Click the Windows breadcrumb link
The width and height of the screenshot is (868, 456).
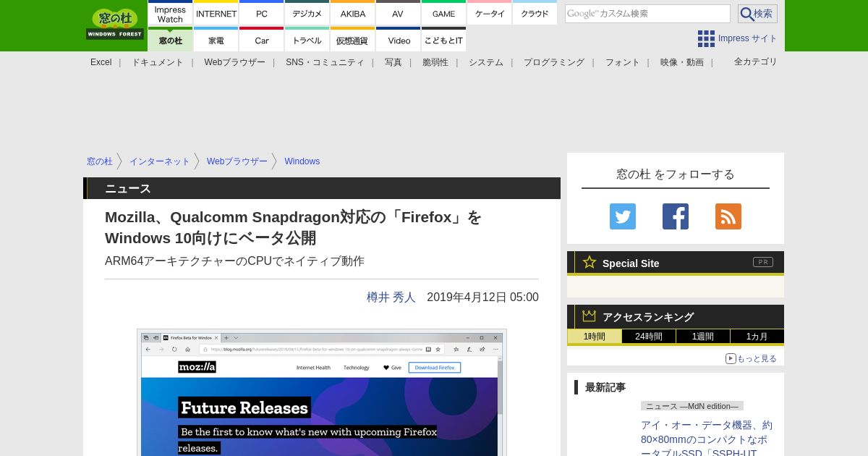point(302,161)
